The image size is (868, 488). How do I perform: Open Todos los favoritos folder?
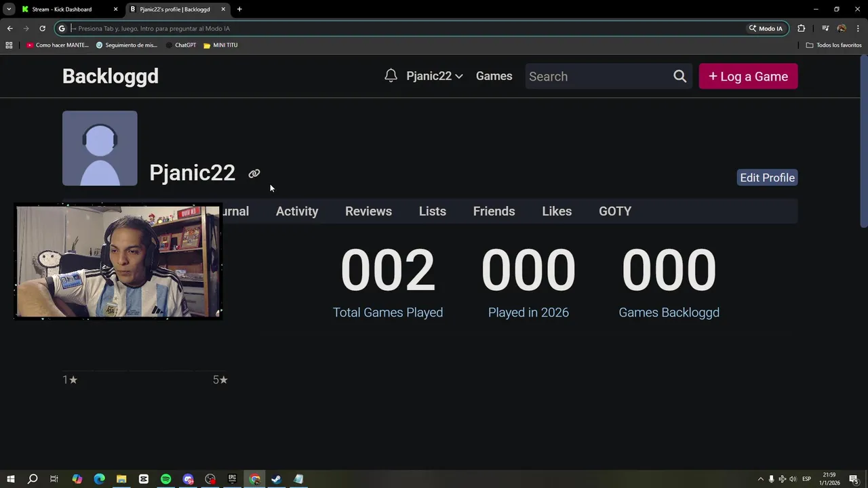[833, 45]
